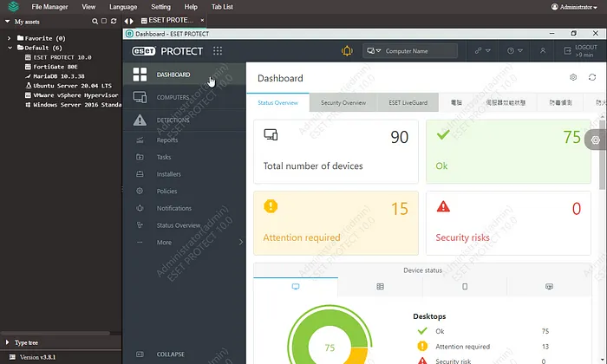Click the square icon beside asset search
Image resolution: width=607 pixels, height=364 pixels.
coord(104,21)
